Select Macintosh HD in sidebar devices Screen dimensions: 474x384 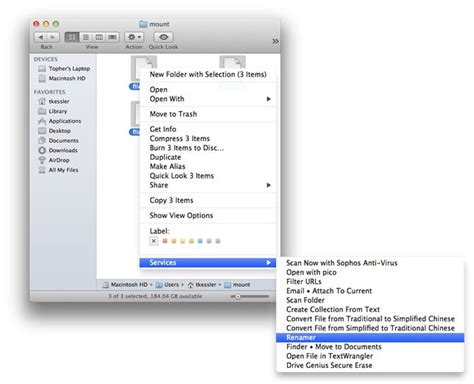62,78
